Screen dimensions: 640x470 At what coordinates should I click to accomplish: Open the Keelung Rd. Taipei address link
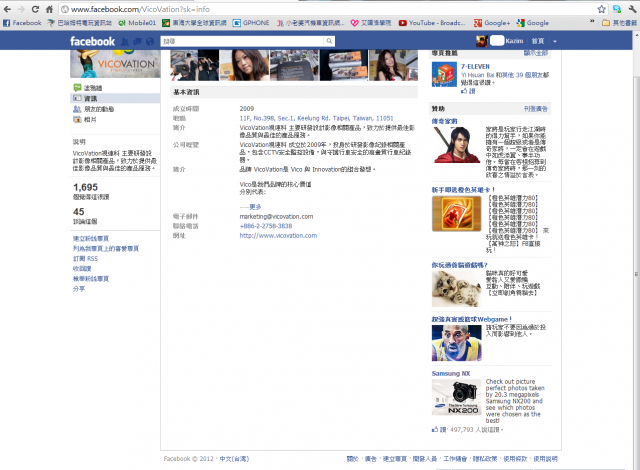point(316,118)
